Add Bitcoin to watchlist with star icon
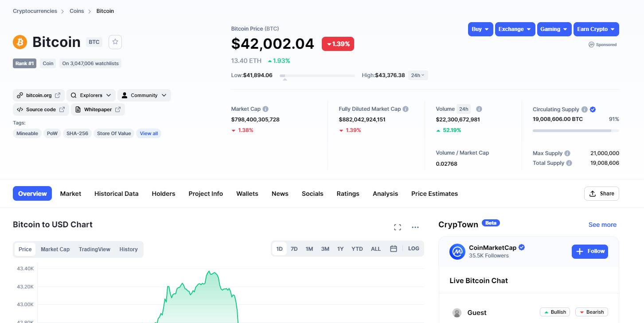 click(115, 42)
